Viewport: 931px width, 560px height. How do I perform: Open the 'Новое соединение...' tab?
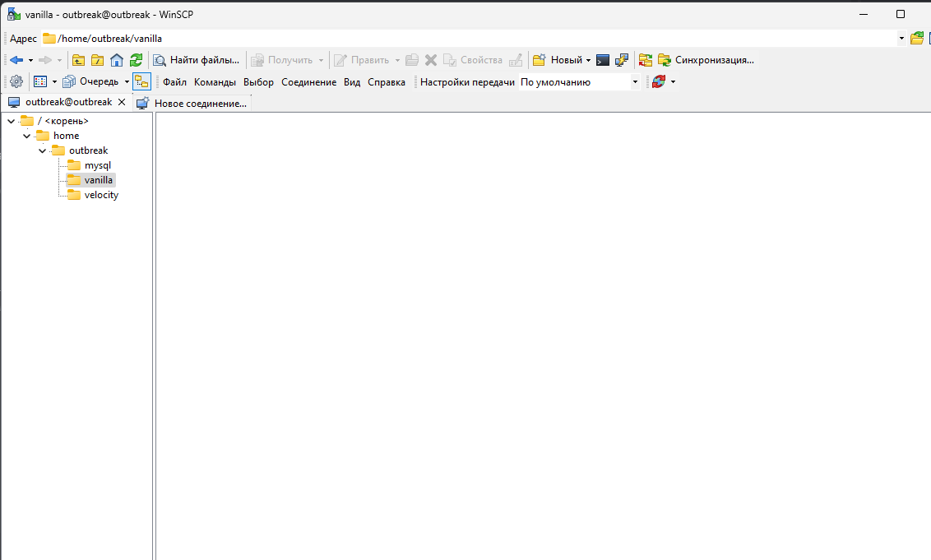[192, 104]
